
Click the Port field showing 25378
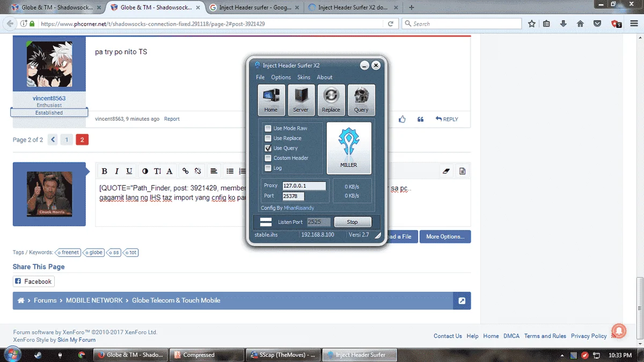[x=294, y=196]
